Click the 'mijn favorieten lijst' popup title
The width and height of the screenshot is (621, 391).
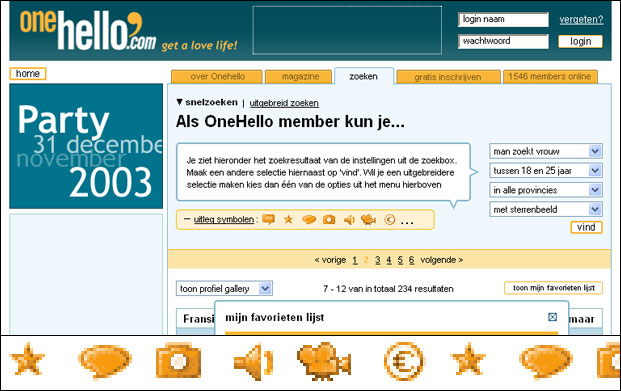point(274,317)
